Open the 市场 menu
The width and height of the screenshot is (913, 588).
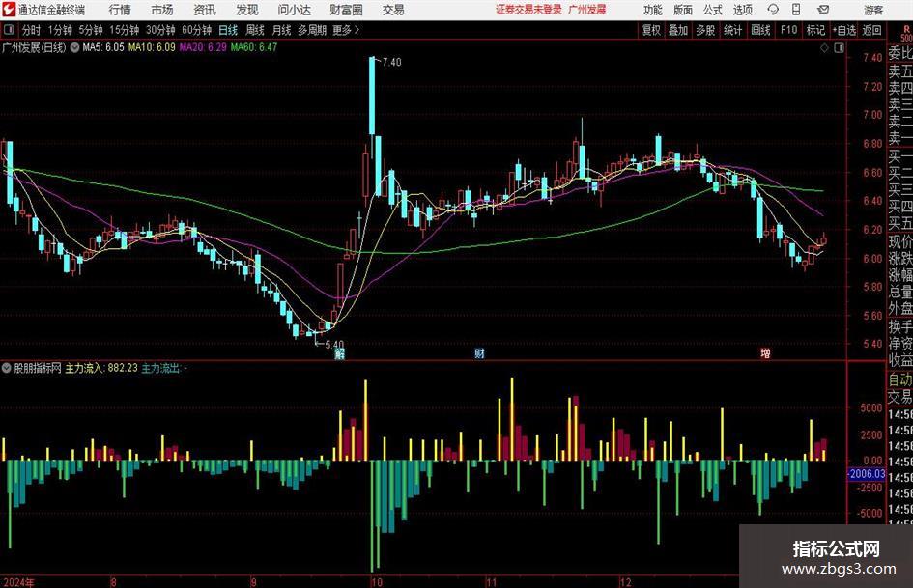click(x=162, y=10)
